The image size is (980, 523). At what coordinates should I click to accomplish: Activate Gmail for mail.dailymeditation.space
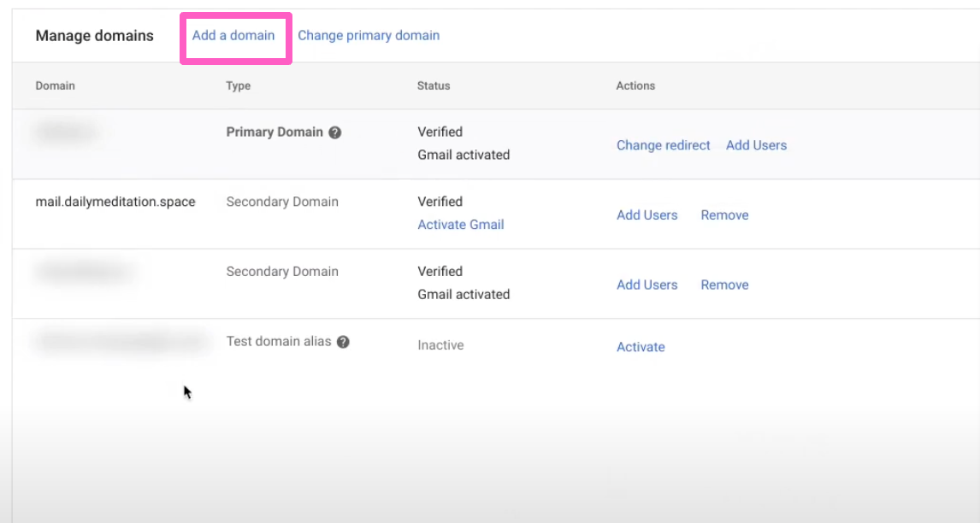[460, 225]
